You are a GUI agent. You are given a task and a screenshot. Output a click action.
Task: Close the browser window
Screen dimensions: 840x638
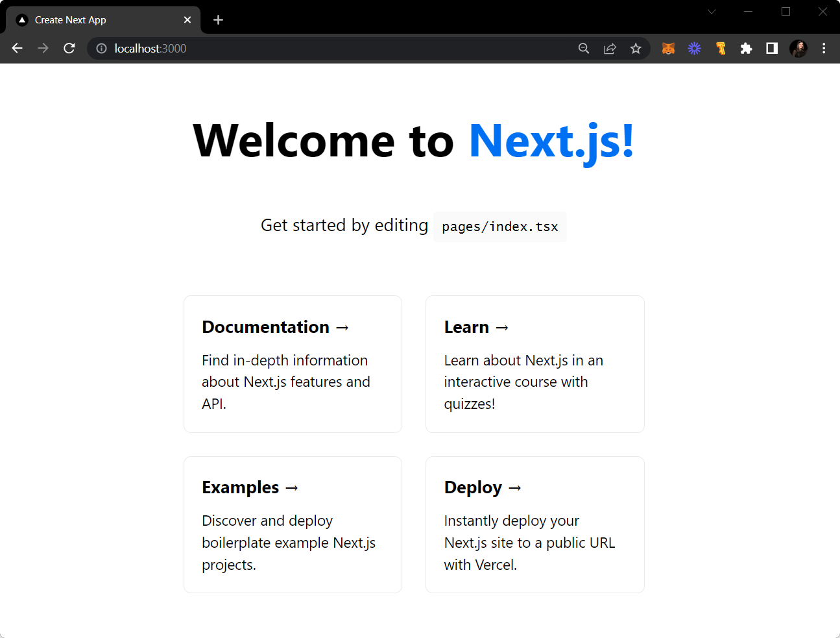click(822, 12)
